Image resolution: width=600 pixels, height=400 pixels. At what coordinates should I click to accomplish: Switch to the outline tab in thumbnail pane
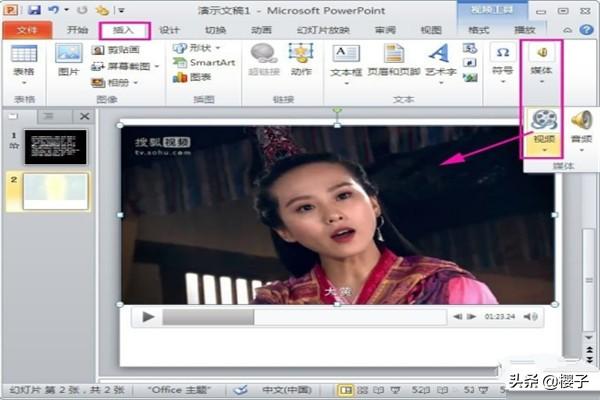(49, 116)
